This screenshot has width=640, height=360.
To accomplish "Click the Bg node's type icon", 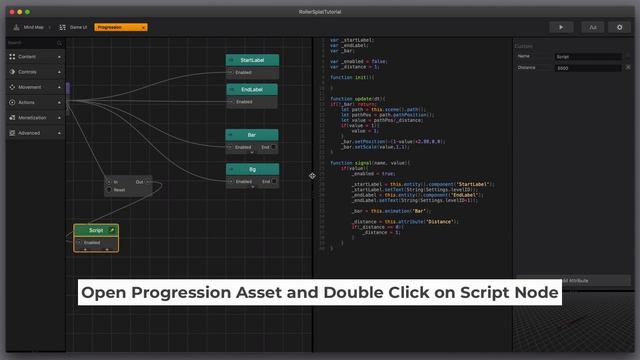I will pyautogui.click(x=231, y=169).
